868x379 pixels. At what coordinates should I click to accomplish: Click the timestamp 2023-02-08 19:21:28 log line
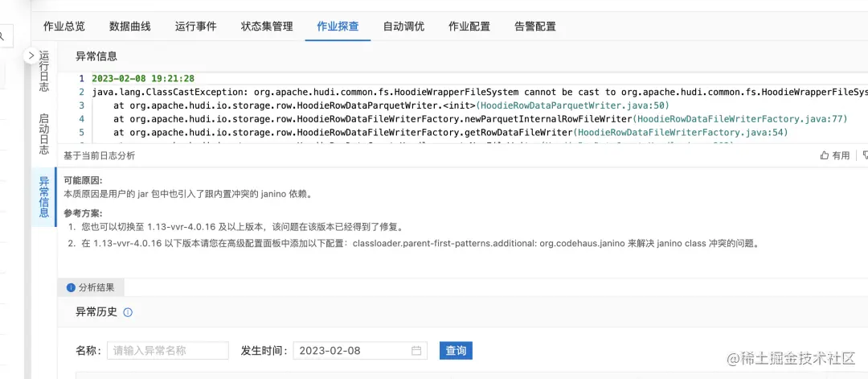(143, 79)
